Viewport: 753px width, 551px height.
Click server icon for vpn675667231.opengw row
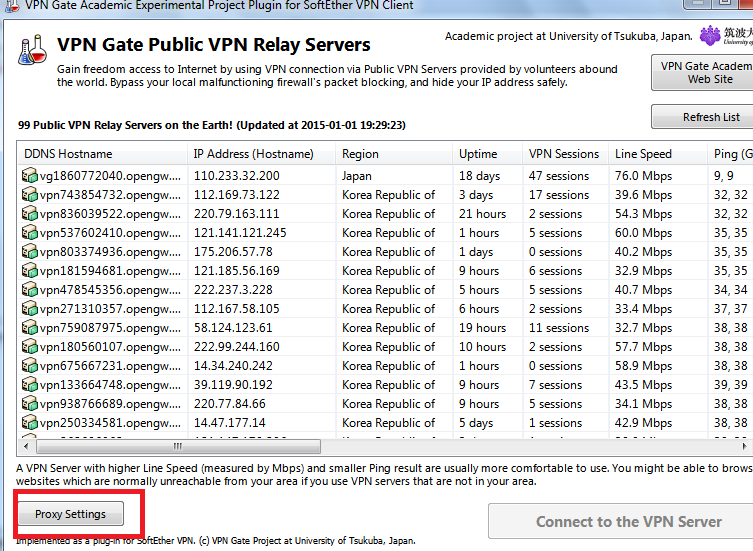tap(30, 366)
